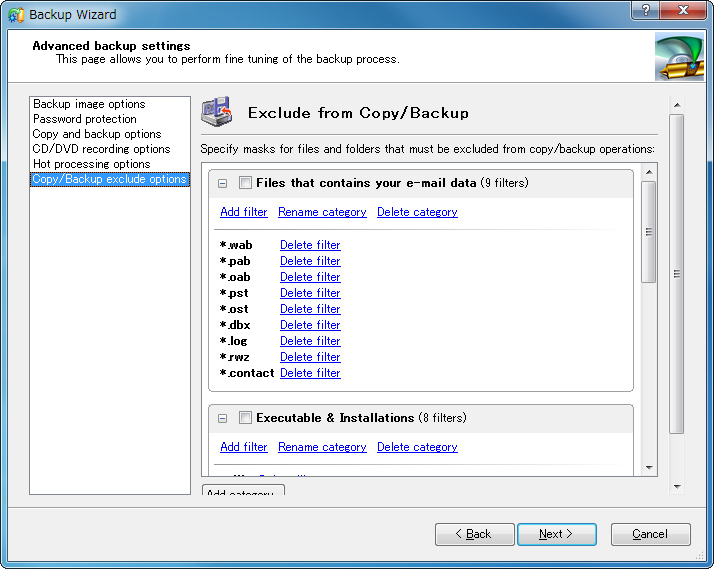
Task: Click the help question mark button
Action: [x=646, y=10]
